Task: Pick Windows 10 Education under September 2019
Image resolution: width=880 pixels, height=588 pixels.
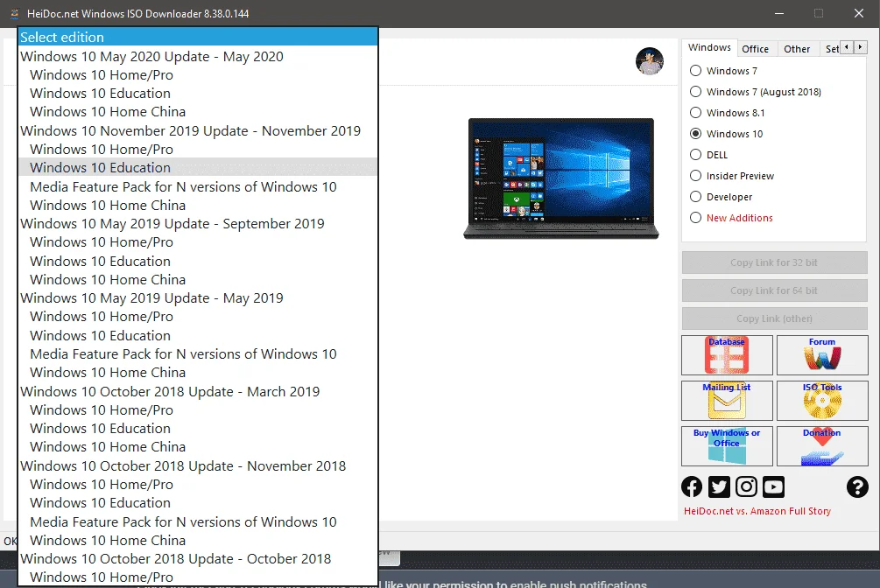Action: coord(198,262)
